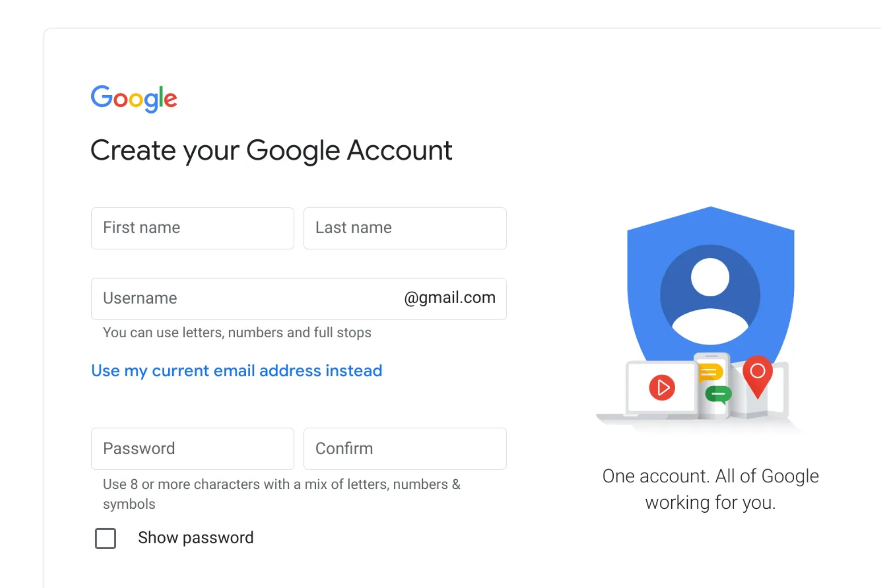Click the red play icon in illustration
881x588 pixels.
tap(661, 388)
